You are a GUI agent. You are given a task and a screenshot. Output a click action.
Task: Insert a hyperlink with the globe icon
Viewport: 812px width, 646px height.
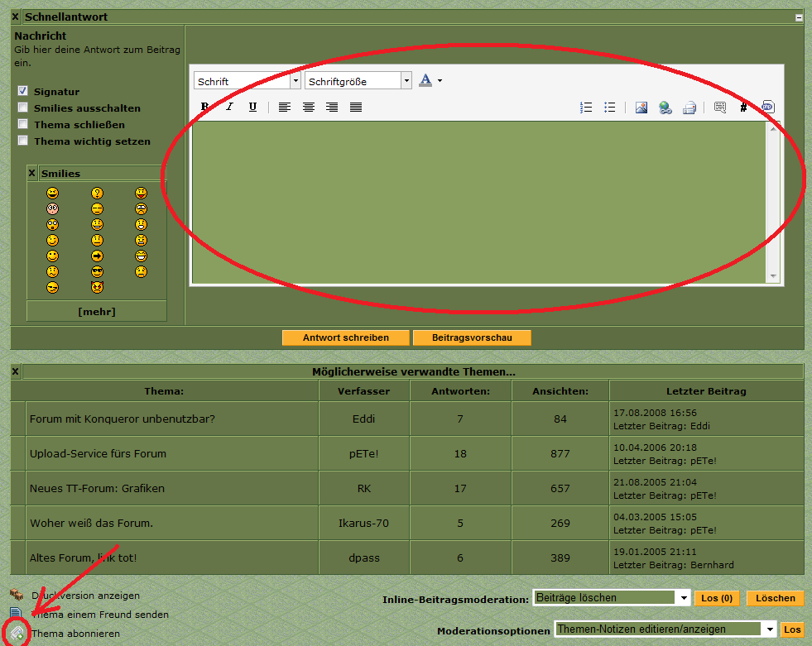(x=665, y=107)
